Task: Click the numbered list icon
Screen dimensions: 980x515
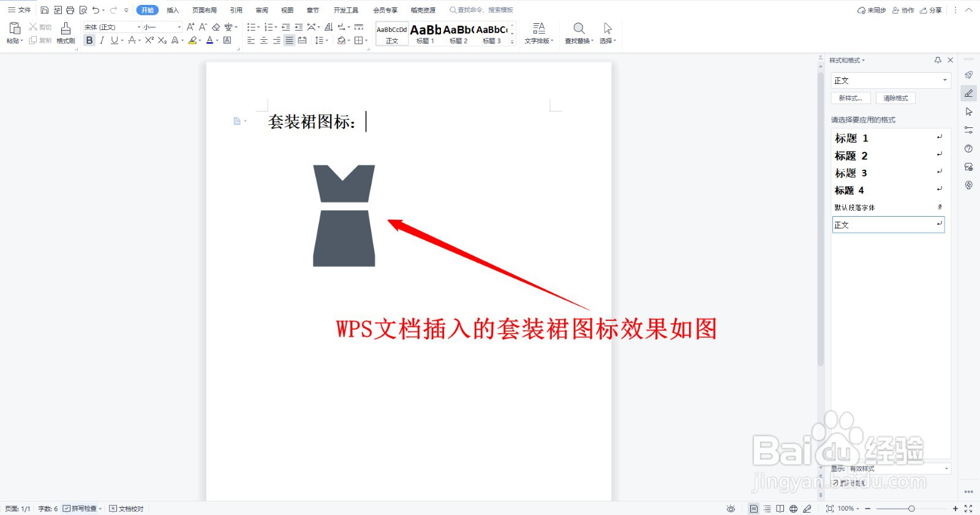Action: pos(268,27)
